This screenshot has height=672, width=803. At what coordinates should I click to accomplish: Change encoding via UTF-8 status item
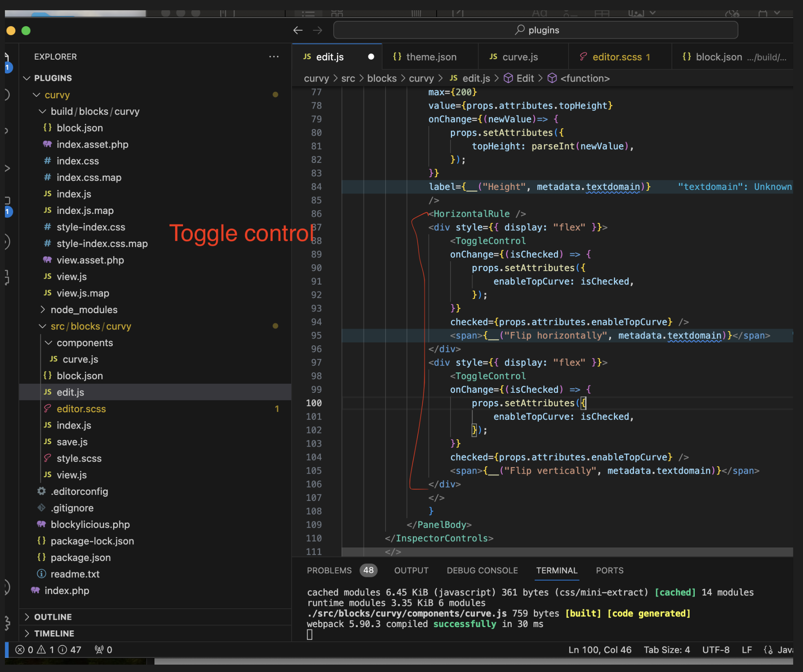pyautogui.click(x=716, y=650)
